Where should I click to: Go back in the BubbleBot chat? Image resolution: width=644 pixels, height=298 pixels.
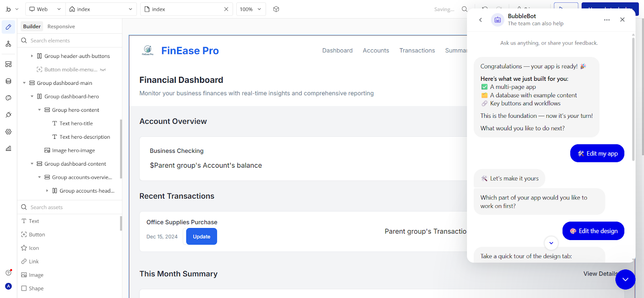(480, 20)
